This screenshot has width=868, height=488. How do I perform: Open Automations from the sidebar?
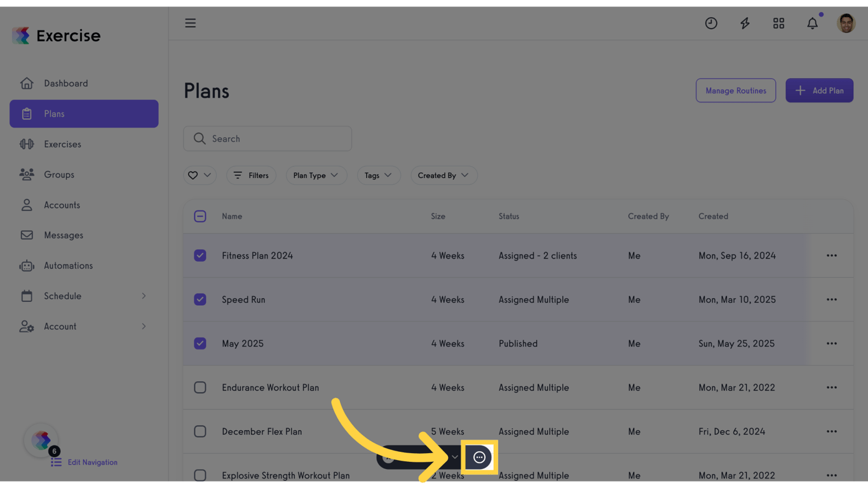[x=68, y=266]
